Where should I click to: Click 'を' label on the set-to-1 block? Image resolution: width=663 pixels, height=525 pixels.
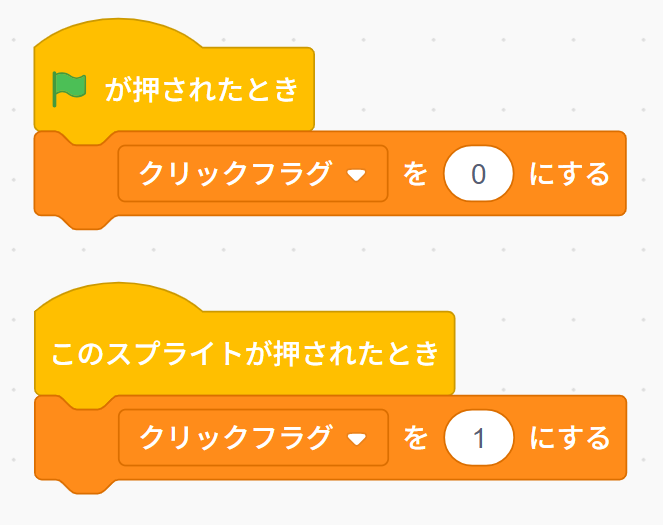[x=416, y=438]
